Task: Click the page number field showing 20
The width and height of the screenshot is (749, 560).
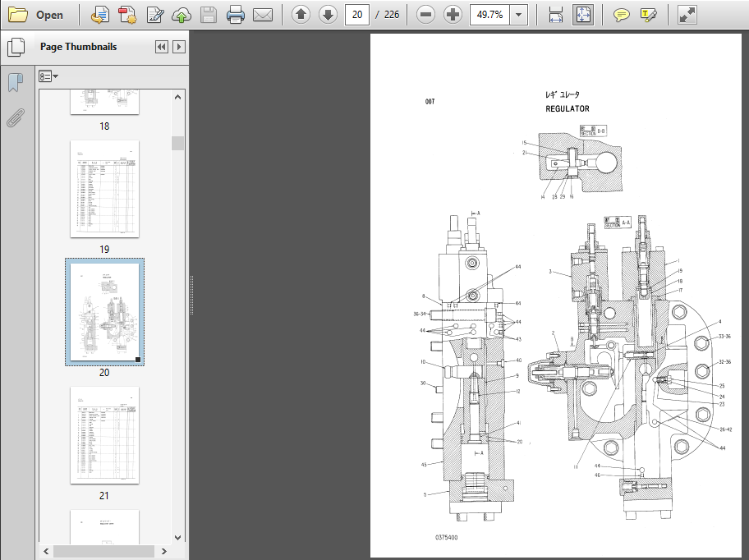Action: 357,15
